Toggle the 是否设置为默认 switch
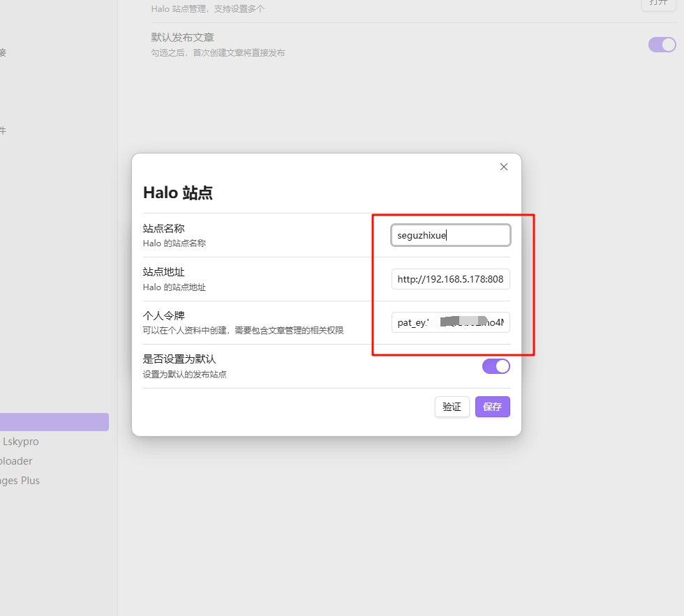The width and height of the screenshot is (684, 616). coord(496,366)
